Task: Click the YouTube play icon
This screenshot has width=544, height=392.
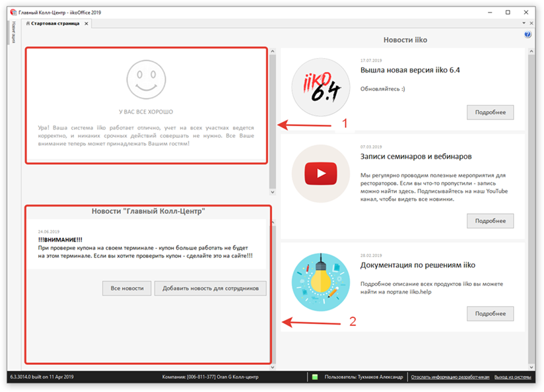Action: pos(321,174)
